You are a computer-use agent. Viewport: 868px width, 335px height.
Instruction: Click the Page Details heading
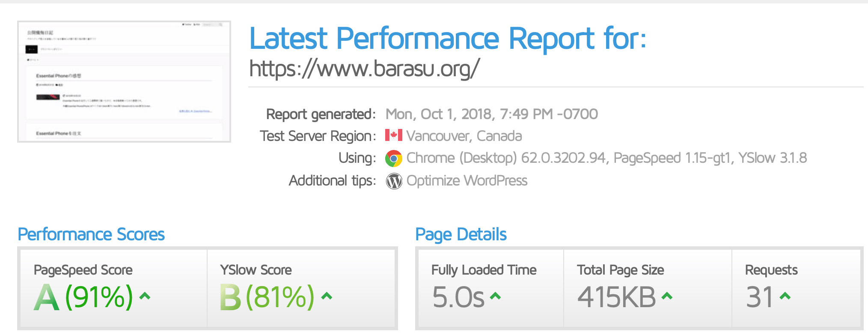(x=461, y=235)
